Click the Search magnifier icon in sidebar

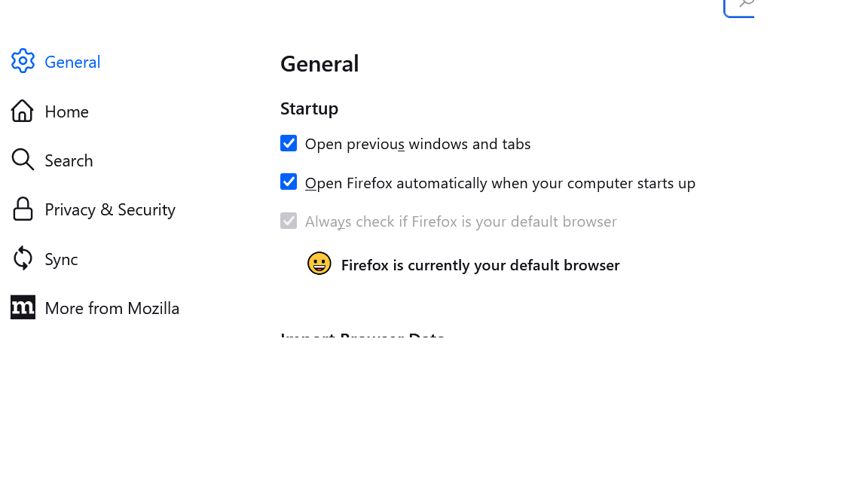click(x=23, y=160)
